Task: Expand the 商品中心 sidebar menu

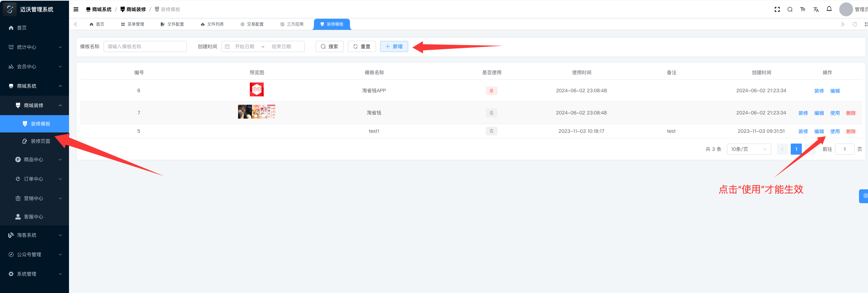Action: (38, 160)
